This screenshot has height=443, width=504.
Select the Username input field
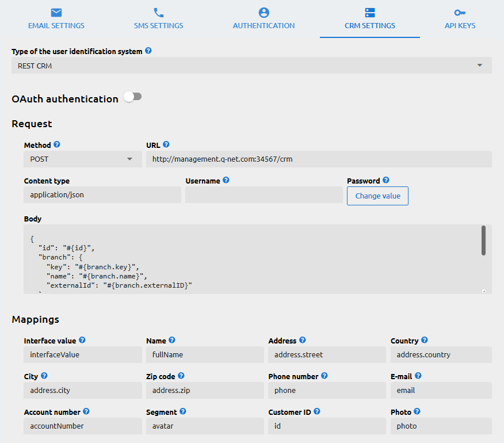click(x=264, y=195)
